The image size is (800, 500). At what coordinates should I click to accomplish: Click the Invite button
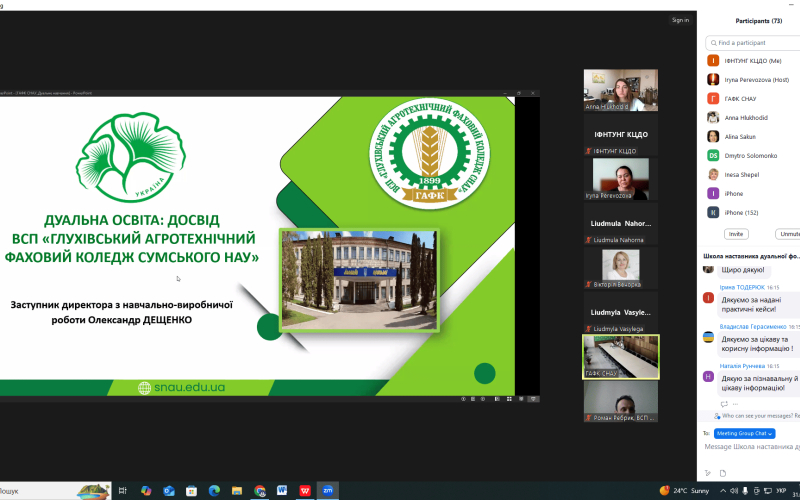click(736, 234)
